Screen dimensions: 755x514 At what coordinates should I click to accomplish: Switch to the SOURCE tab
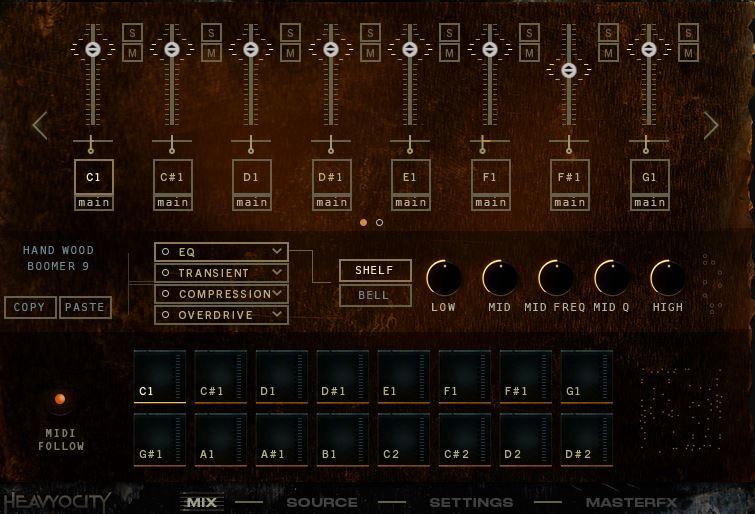[322, 502]
